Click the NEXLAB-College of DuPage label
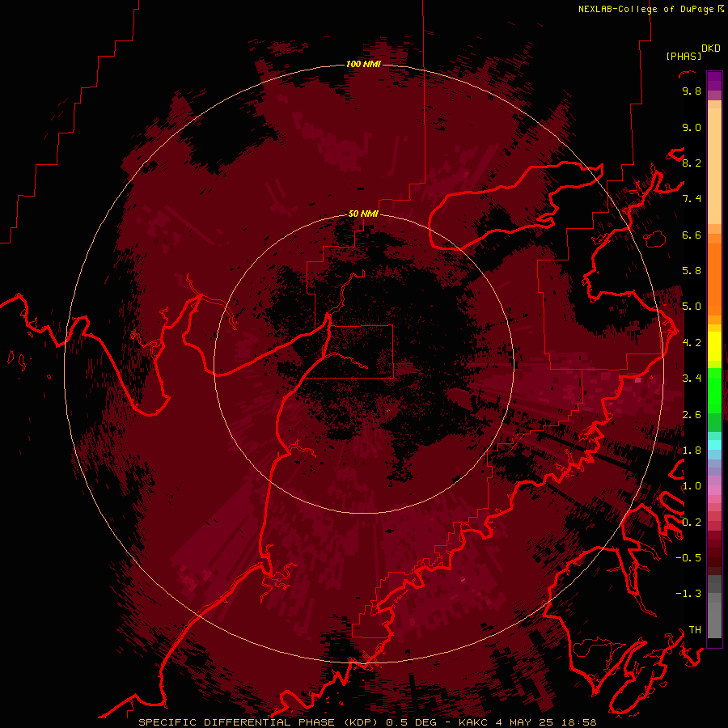 (647, 9)
